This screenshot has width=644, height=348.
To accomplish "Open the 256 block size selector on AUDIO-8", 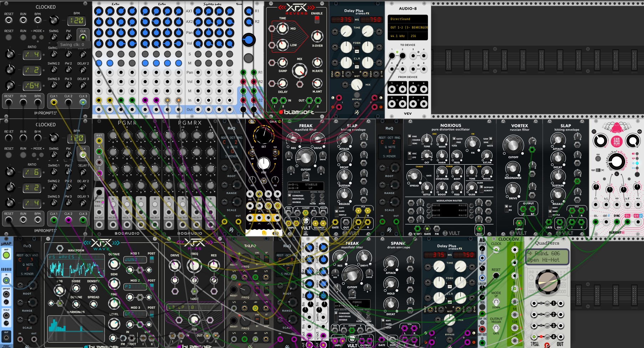I will point(418,36).
